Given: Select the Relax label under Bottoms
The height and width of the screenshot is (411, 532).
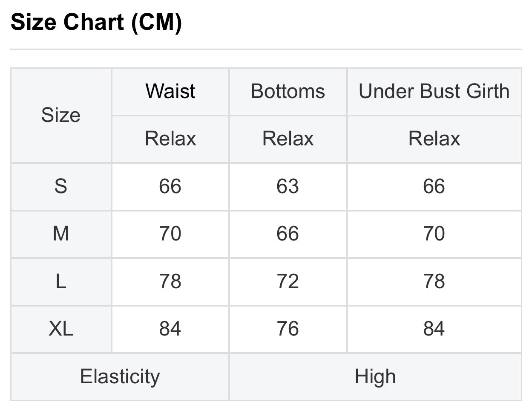Looking at the screenshot, I should pyautogui.click(x=288, y=139).
